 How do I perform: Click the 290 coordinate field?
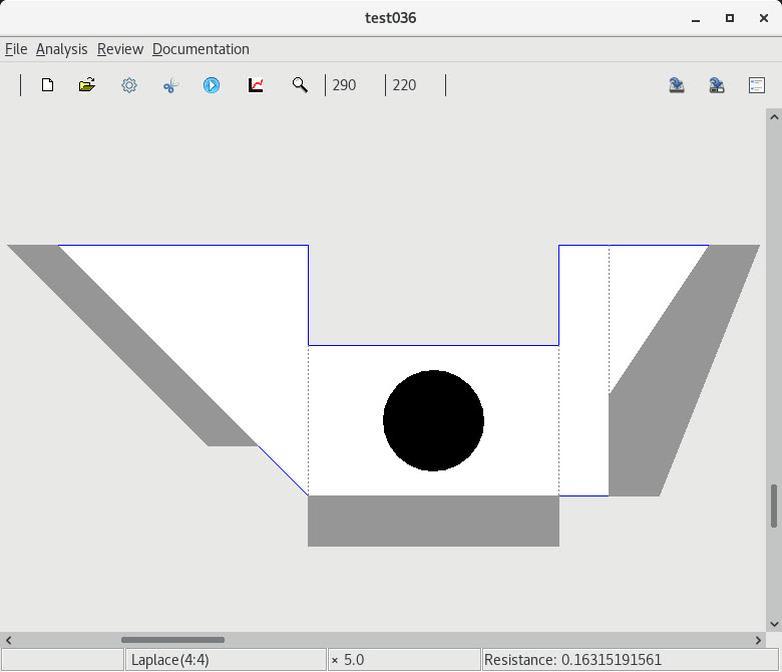[x=345, y=85]
